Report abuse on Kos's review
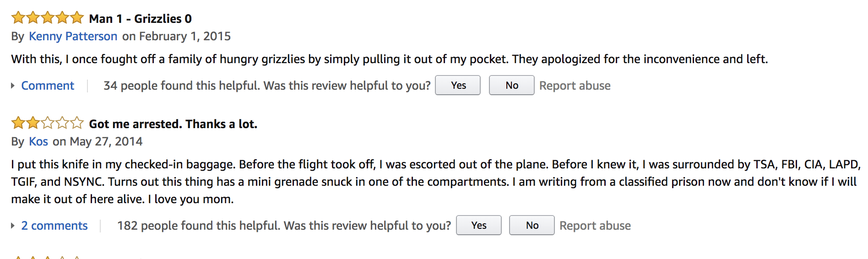Screen dimensions: 868x259 [x=595, y=226]
